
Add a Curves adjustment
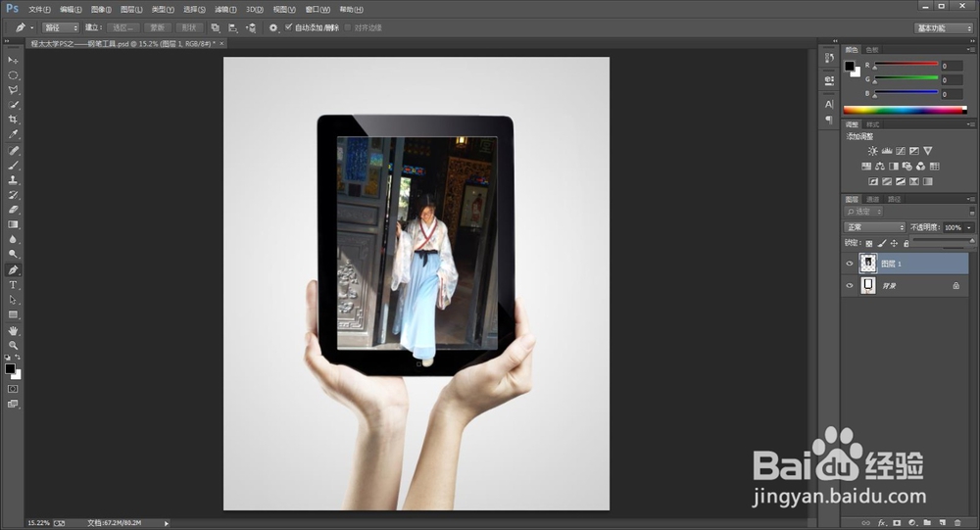900,151
